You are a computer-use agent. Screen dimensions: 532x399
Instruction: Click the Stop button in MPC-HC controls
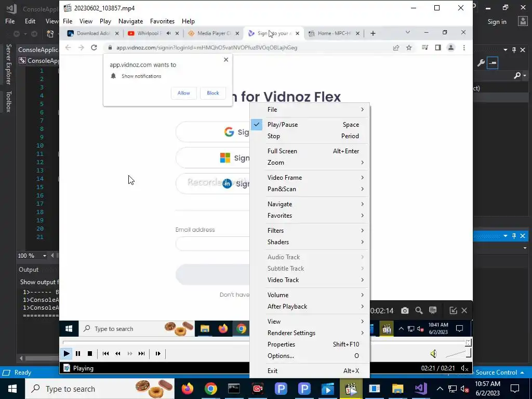pos(90,353)
